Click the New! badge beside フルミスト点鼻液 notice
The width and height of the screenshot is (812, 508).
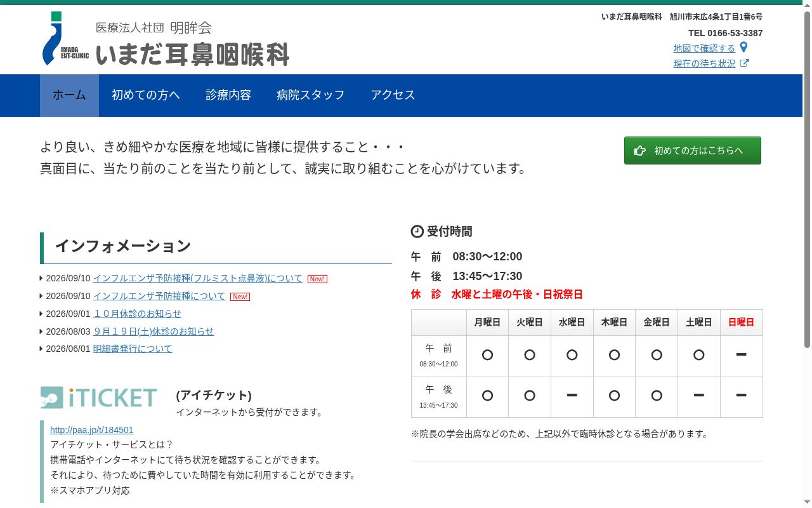[x=317, y=279]
